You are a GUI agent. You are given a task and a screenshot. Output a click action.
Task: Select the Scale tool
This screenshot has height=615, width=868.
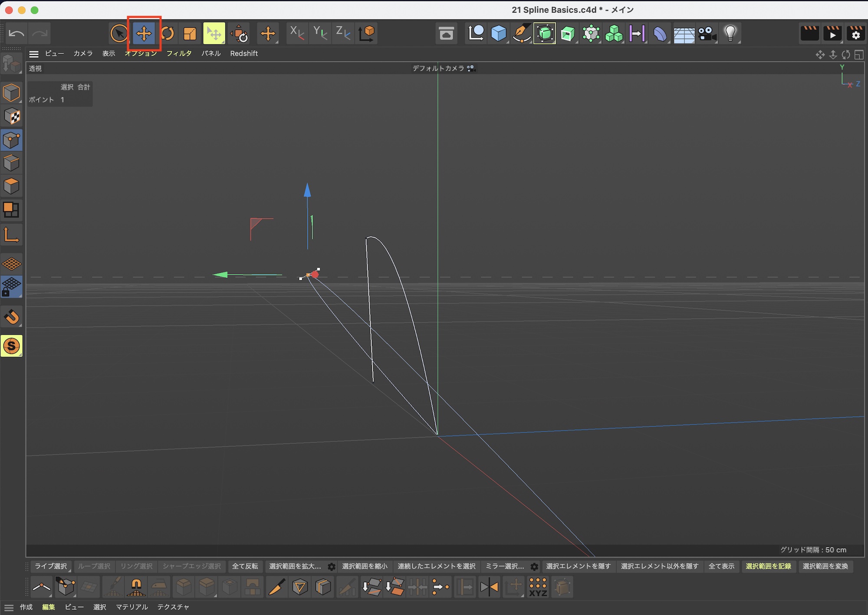pyautogui.click(x=190, y=33)
